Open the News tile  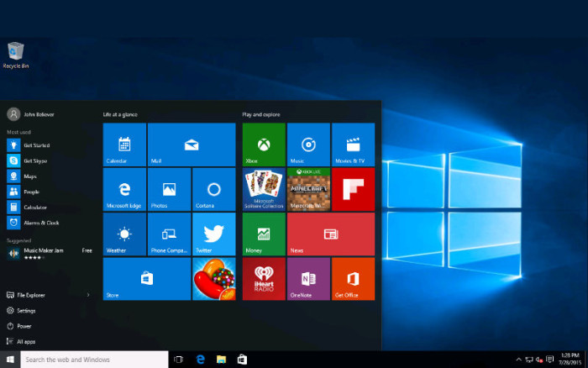pyautogui.click(x=331, y=234)
